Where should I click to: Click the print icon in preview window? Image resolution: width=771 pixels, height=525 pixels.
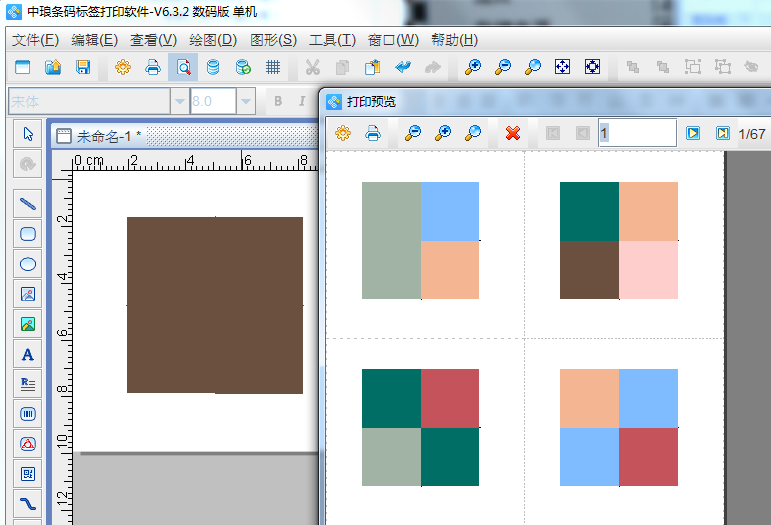pos(372,133)
